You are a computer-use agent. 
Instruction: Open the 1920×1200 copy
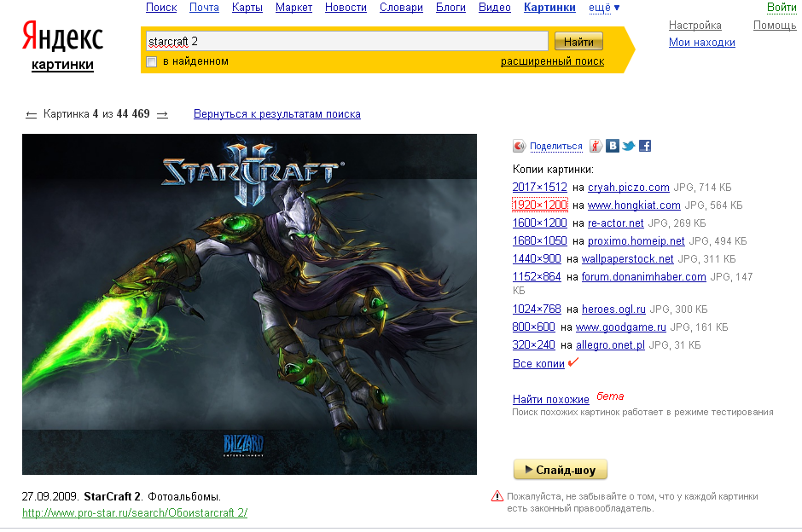[539, 205]
